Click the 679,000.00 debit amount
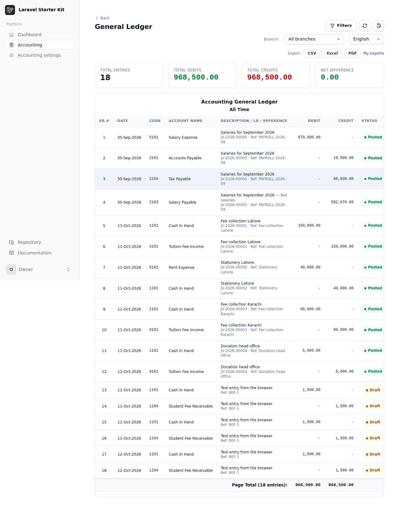The height and width of the screenshot is (532, 399). (309, 137)
